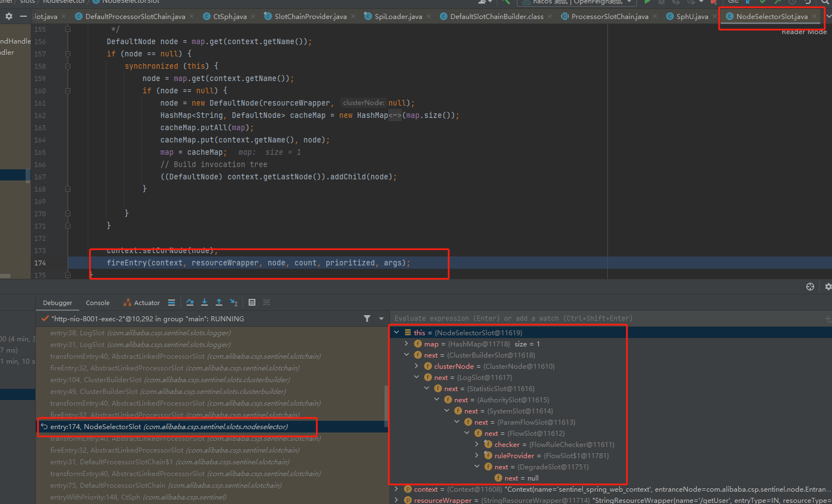Open the debug panel gear options
Screen dimensions: 832x504
(x=828, y=287)
